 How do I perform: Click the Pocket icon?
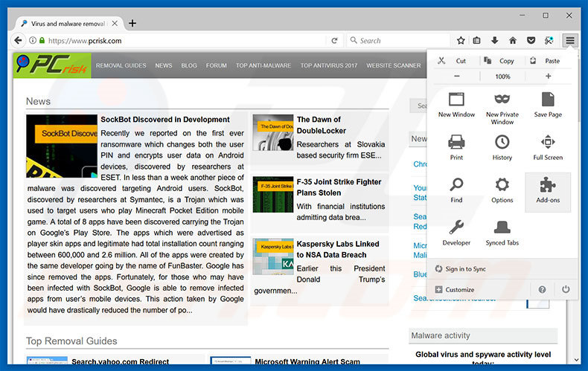531,40
